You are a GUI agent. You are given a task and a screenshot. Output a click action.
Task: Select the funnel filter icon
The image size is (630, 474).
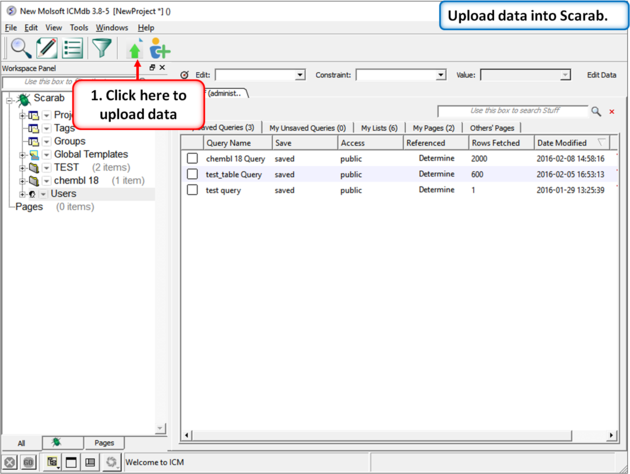tap(102, 48)
